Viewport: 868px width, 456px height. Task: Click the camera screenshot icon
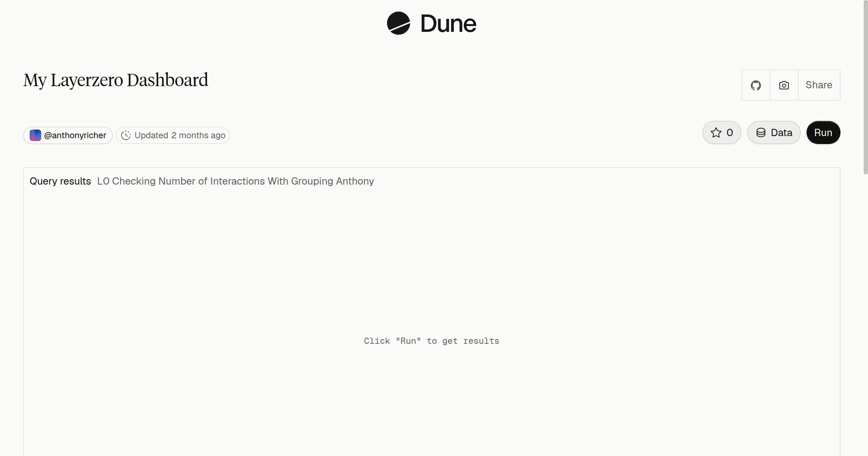(784, 85)
